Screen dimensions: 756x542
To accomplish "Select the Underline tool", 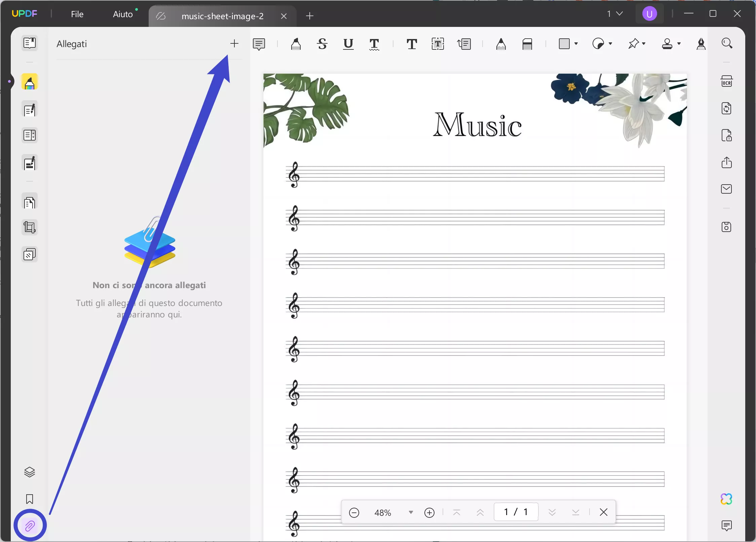I will tap(348, 44).
